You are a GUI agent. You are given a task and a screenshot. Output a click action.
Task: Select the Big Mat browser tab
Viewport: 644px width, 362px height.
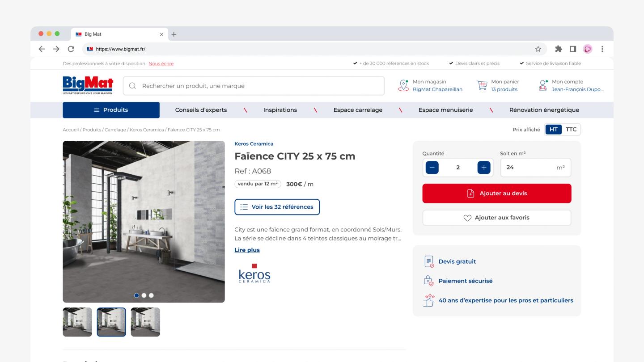coord(119,34)
